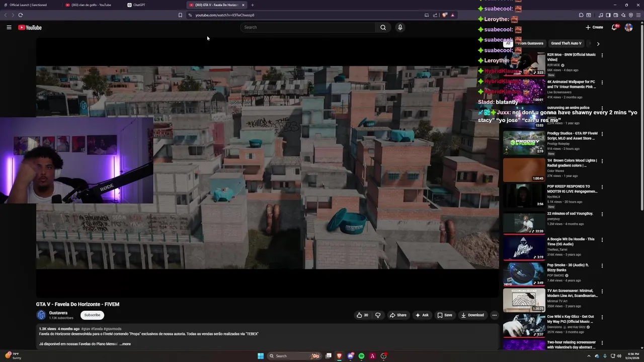Click the #gtav hashtag in the description
The height and width of the screenshot is (362, 644).
click(86, 329)
